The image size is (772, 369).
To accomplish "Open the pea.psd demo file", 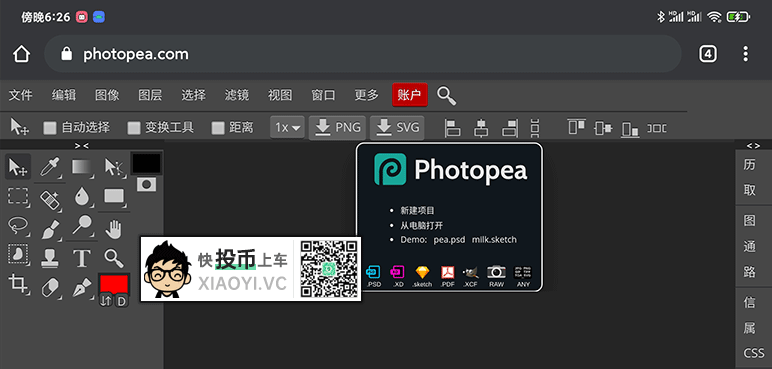I will coord(449,240).
